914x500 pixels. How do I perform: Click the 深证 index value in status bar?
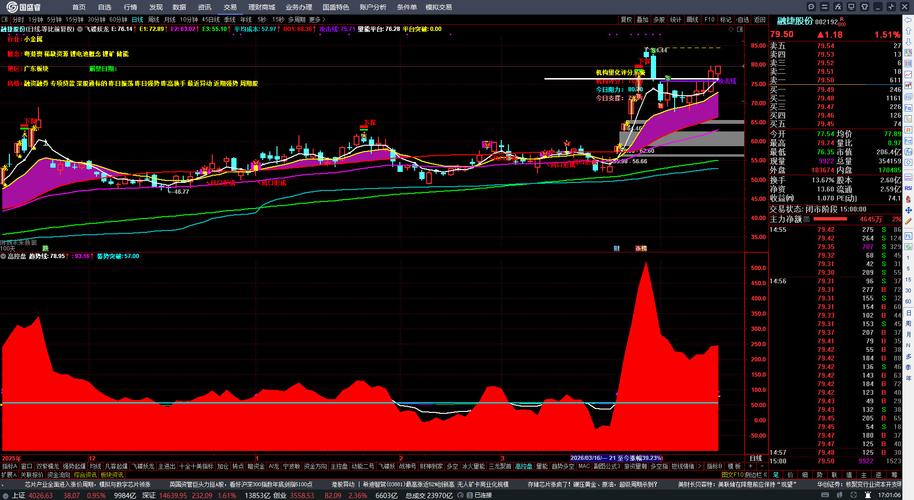[174, 495]
